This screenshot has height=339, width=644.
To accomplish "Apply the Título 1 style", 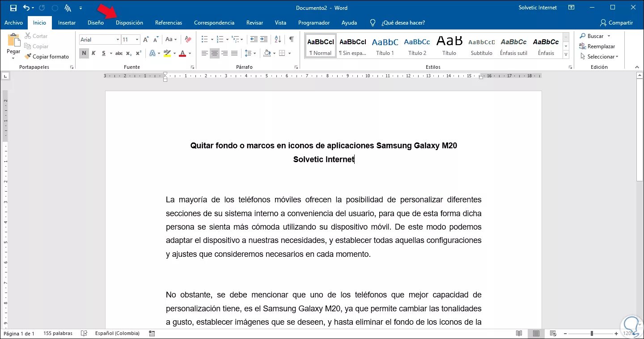I will pyautogui.click(x=385, y=46).
